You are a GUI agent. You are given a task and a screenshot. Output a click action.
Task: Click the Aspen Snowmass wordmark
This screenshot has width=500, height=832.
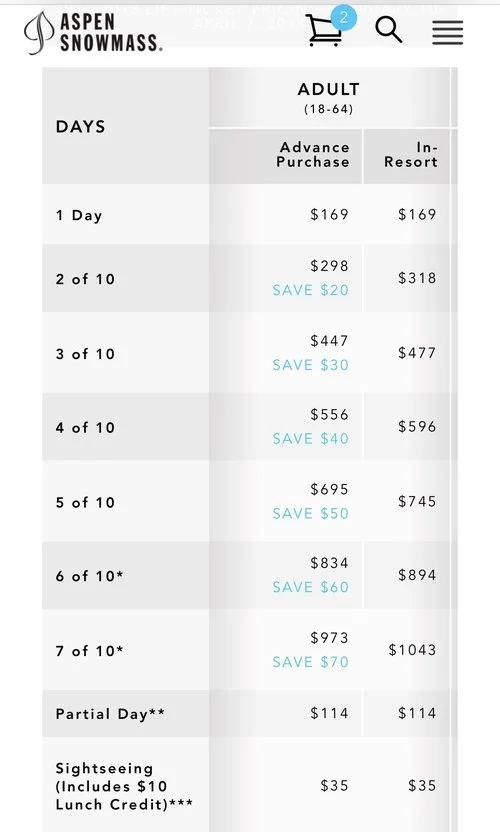[x=111, y=32]
